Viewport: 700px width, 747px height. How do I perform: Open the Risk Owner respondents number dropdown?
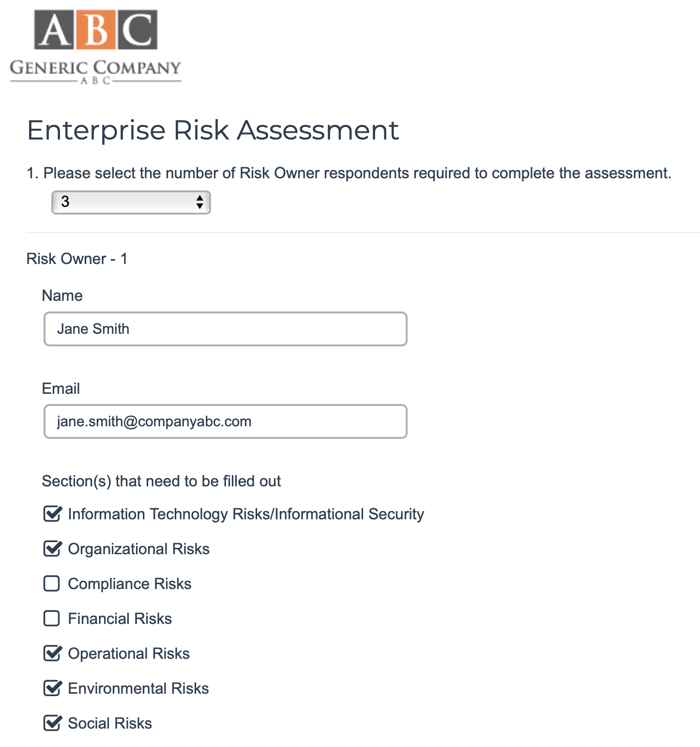click(x=131, y=202)
